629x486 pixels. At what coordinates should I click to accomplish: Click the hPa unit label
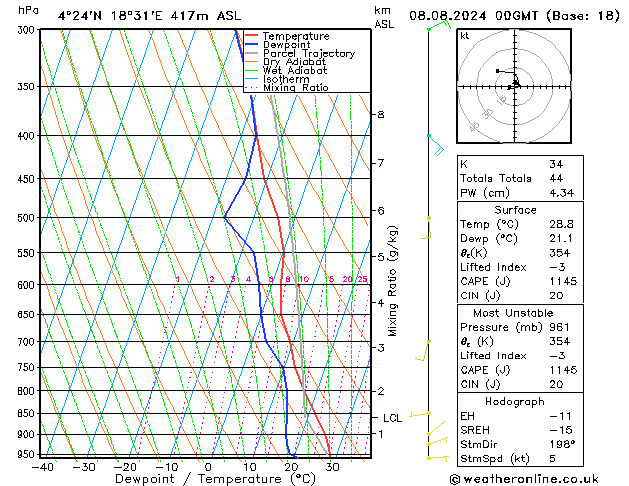coord(28,10)
